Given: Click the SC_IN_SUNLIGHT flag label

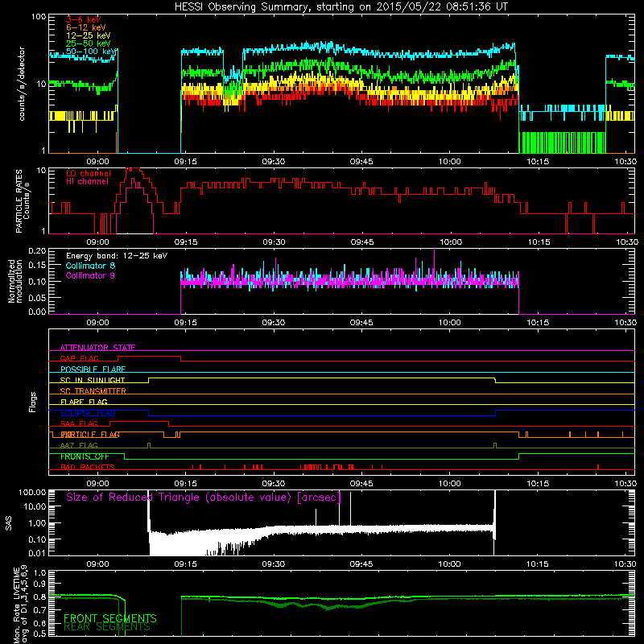Looking at the screenshot, I should click(x=93, y=380).
